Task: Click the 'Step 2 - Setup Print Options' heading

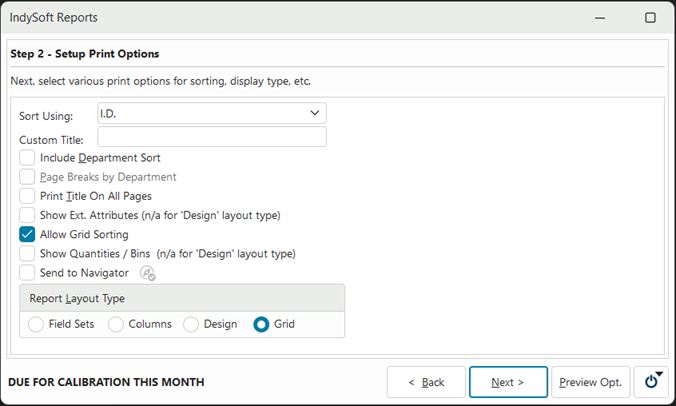Action: click(85, 54)
